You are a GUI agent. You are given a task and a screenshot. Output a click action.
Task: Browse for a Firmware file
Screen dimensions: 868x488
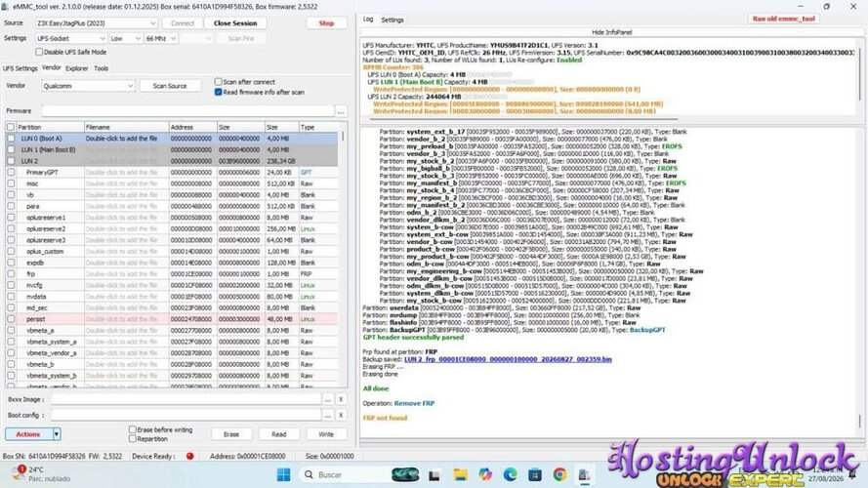[x=341, y=111]
